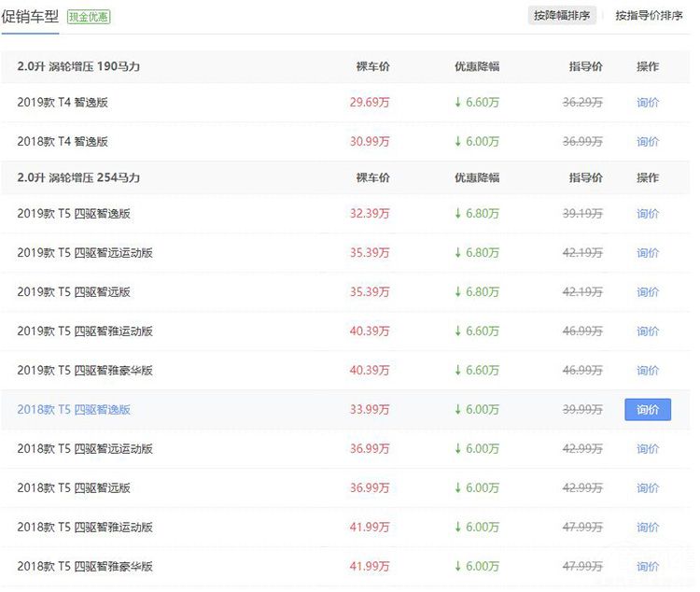Screen dimensions: 700x592
Task: Click 询价 for 2018款 T5 四驱智远运动版
Action: click(648, 449)
